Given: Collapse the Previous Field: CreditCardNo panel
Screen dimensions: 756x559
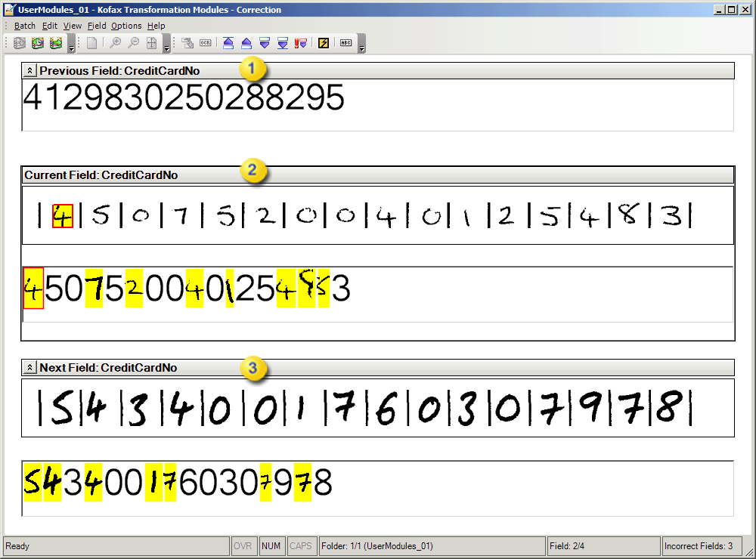Looking at the screenshot, I should [x=29, y=70].
